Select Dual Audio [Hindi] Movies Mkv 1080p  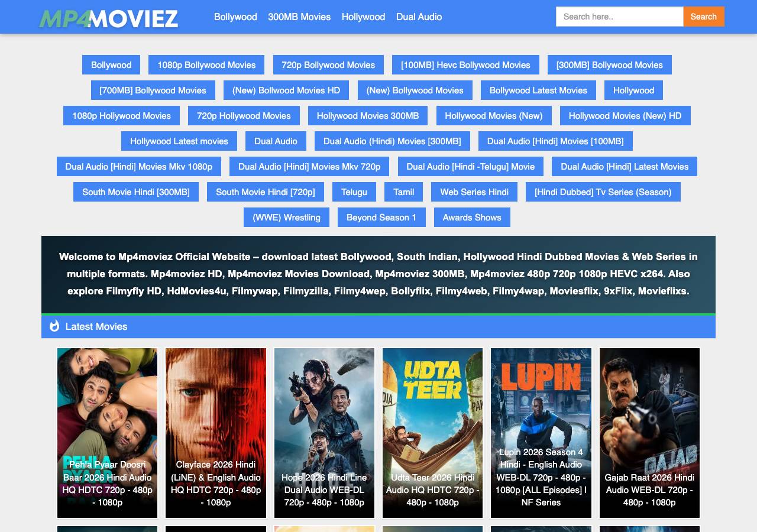139,167
